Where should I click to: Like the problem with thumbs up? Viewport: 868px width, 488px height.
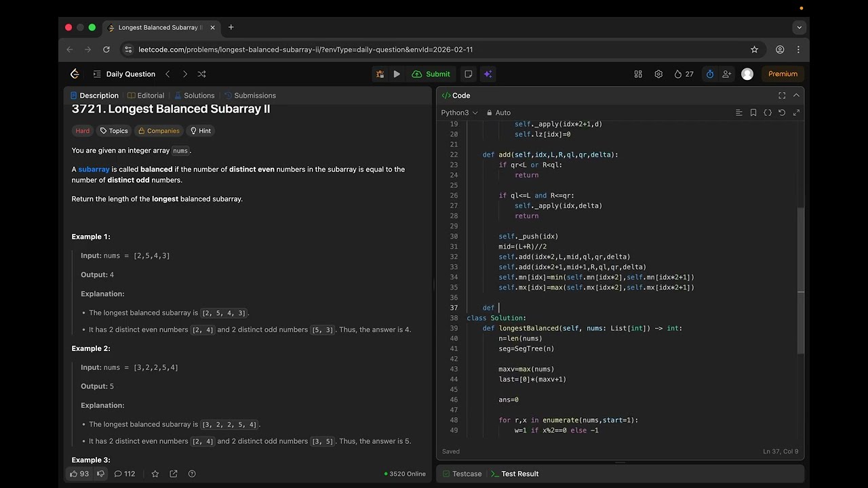[79, 474]
